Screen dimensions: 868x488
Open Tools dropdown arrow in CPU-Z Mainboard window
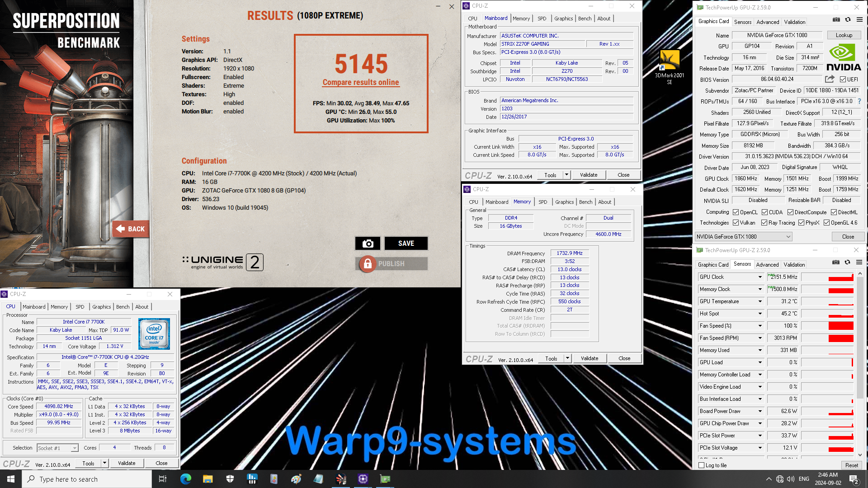pos(566,175)
